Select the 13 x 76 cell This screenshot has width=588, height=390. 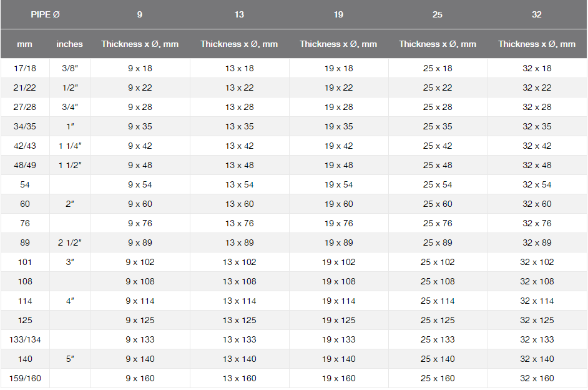(239, 223)
